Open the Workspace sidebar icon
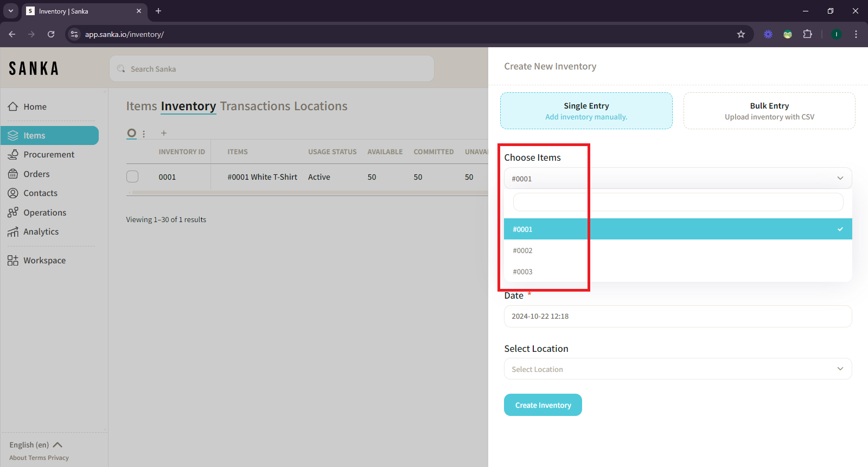 point(13,261)
